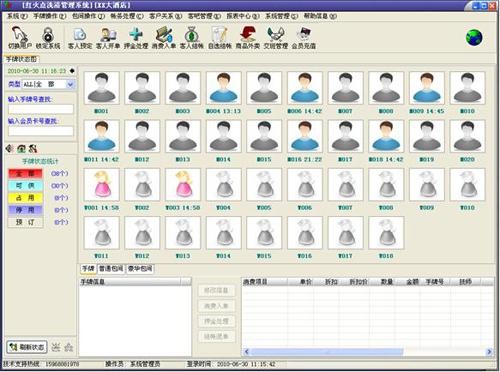Click the 数量 column header
The height and width of the screenshot is (372, 500).
click(382, 282)
